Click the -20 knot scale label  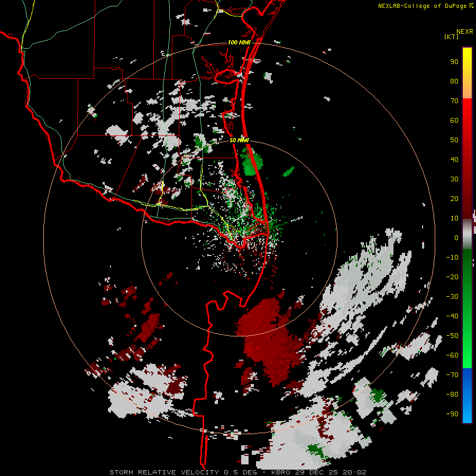click(x=452, y=277)
